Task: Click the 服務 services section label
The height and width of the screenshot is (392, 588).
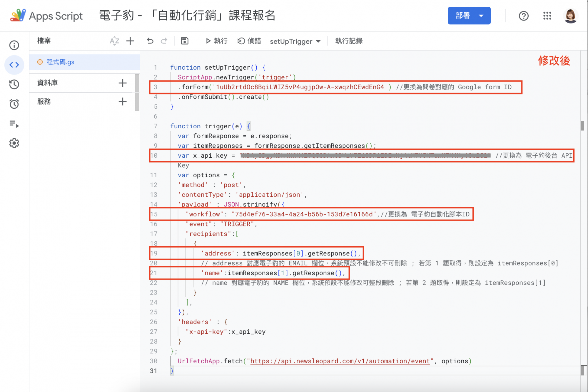Action: [x=44, y=102]
